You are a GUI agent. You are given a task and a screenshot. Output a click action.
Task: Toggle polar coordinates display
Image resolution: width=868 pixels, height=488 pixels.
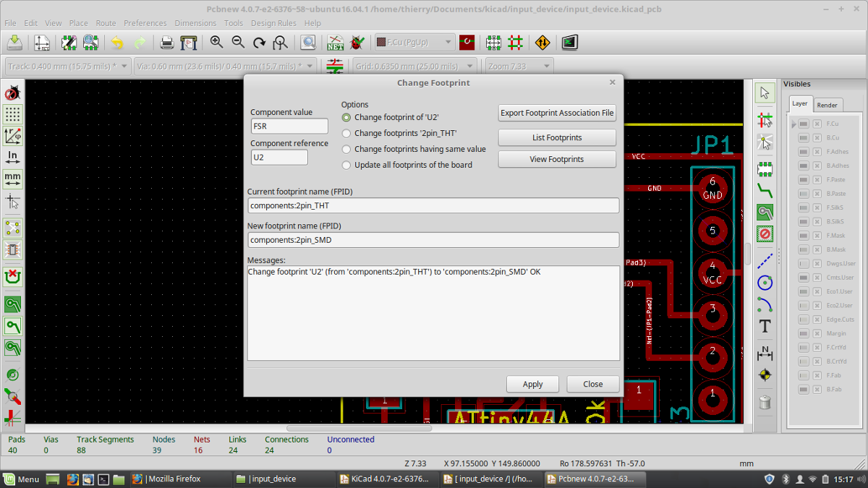pyautogui.click(x=12, y=136)
